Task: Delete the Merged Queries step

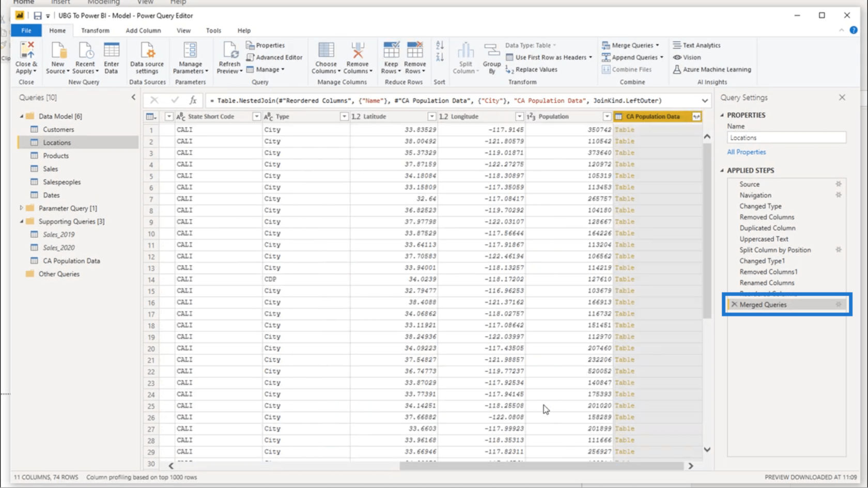Action: click(x=734, y=305)
